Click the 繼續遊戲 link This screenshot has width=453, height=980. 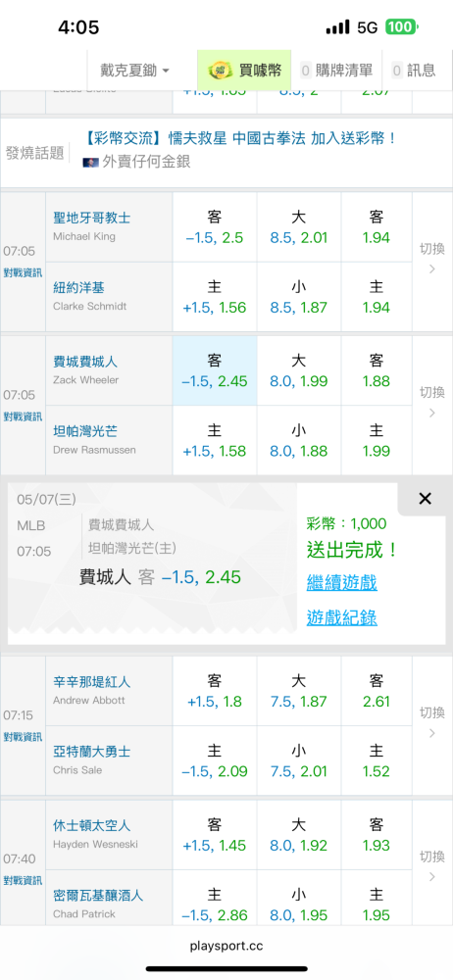(x=341, y=582)
